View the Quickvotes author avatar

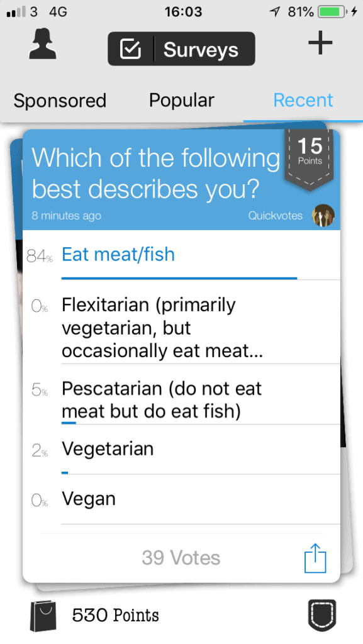(323, 216)
